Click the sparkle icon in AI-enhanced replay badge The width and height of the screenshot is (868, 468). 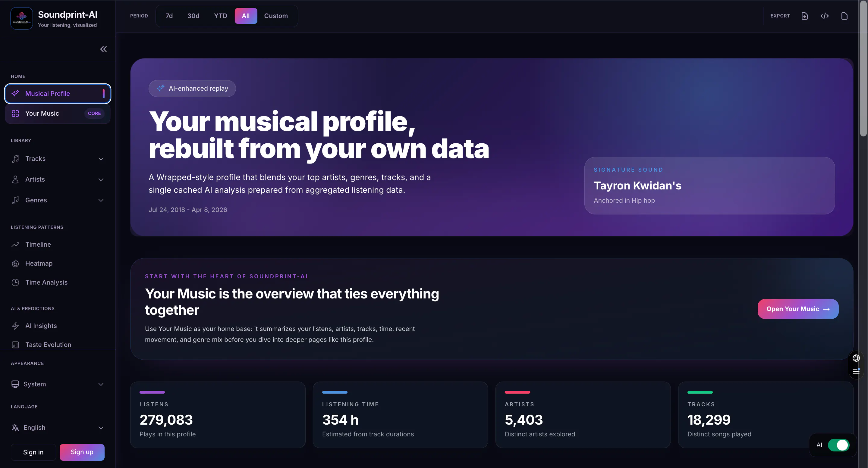pyautogui.click(x=161, y=88)
